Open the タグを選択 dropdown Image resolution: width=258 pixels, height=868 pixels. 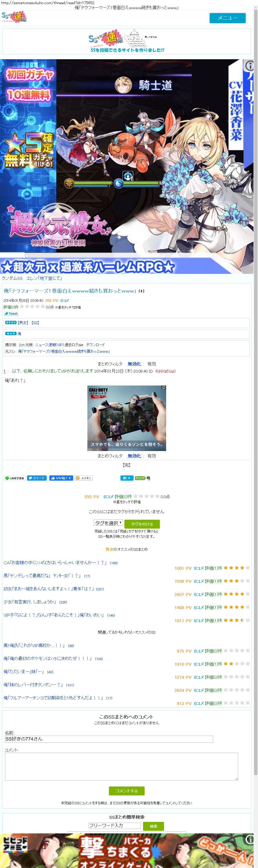(x=108, y=523)
